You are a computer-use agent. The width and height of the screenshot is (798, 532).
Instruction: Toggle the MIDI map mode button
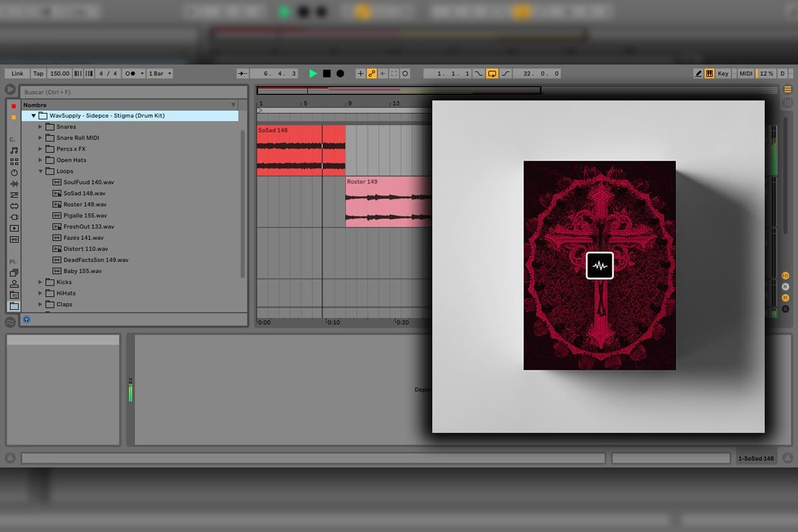tap(746, 73)
